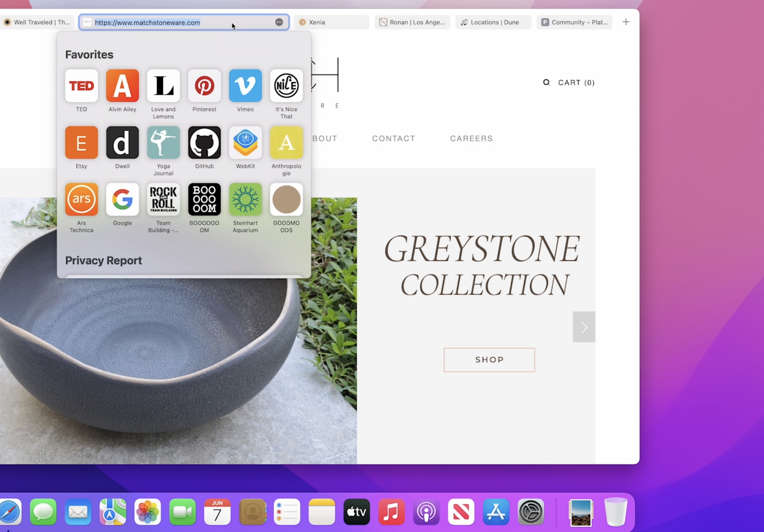The height and width of the screenshot is (532, 764).
Task: Open Mail from the Dock
Action: coord(78,512)
